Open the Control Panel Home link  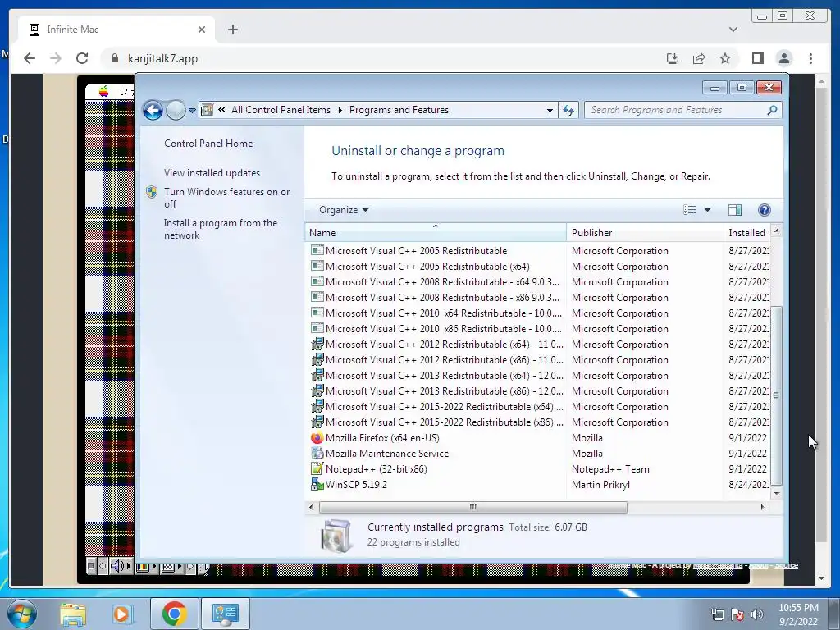click(x=208, y=144)
